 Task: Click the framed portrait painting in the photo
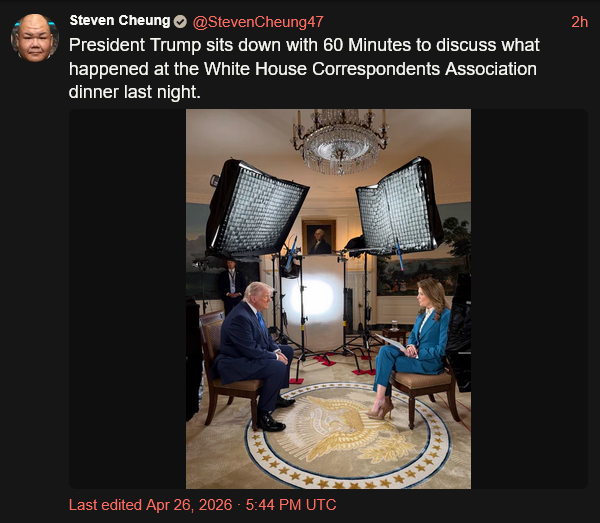click(319, 237)
